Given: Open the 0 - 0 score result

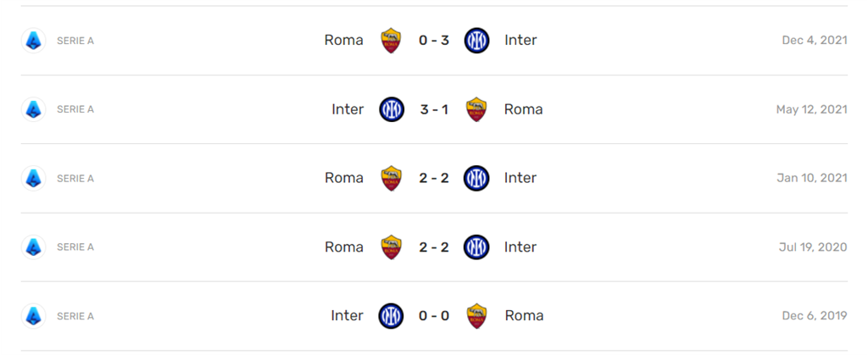Looking at the screenshot, I should point(434,315).
